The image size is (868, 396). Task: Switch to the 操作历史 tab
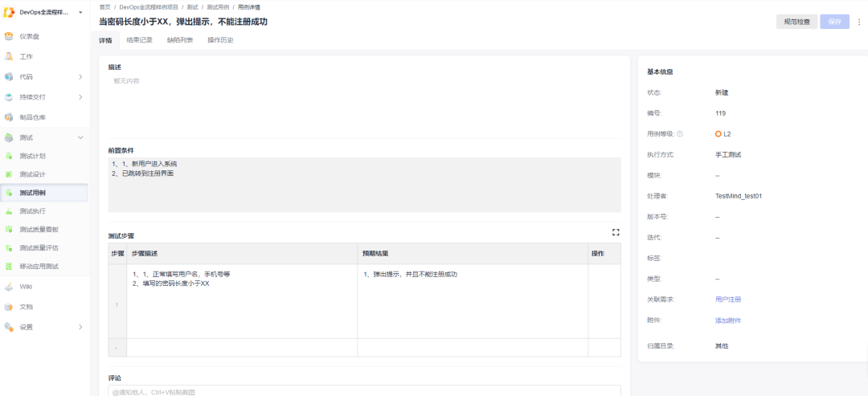[220, 40]
